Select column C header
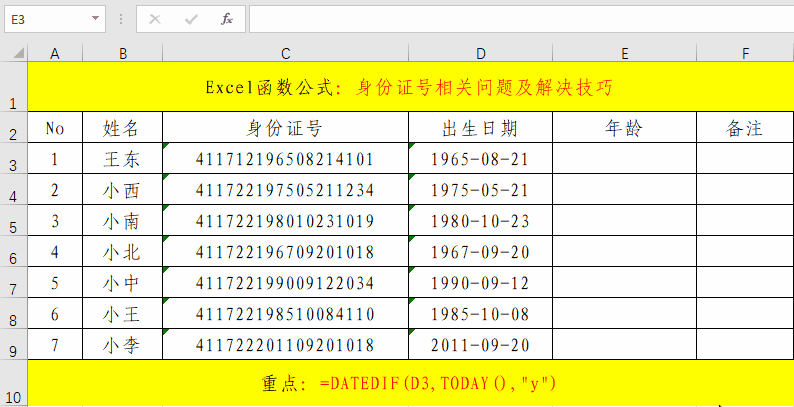Screen dimensions: 794x407 [x=286, y=53]
